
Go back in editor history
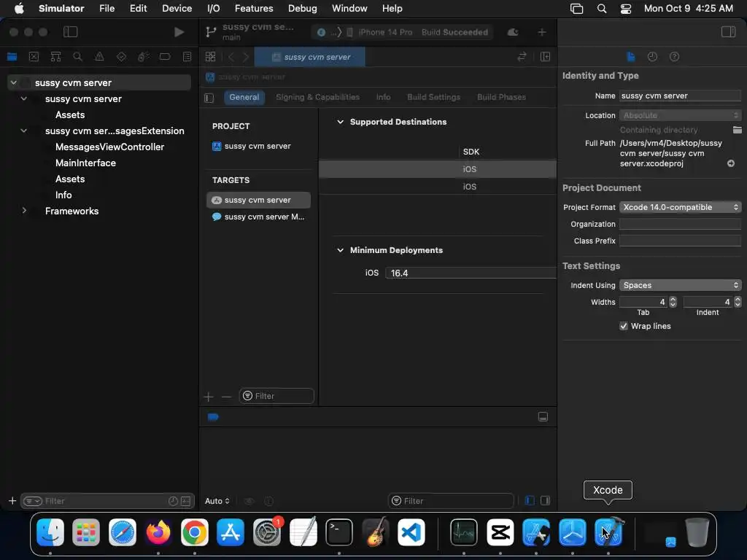click(x=231, y=57)
